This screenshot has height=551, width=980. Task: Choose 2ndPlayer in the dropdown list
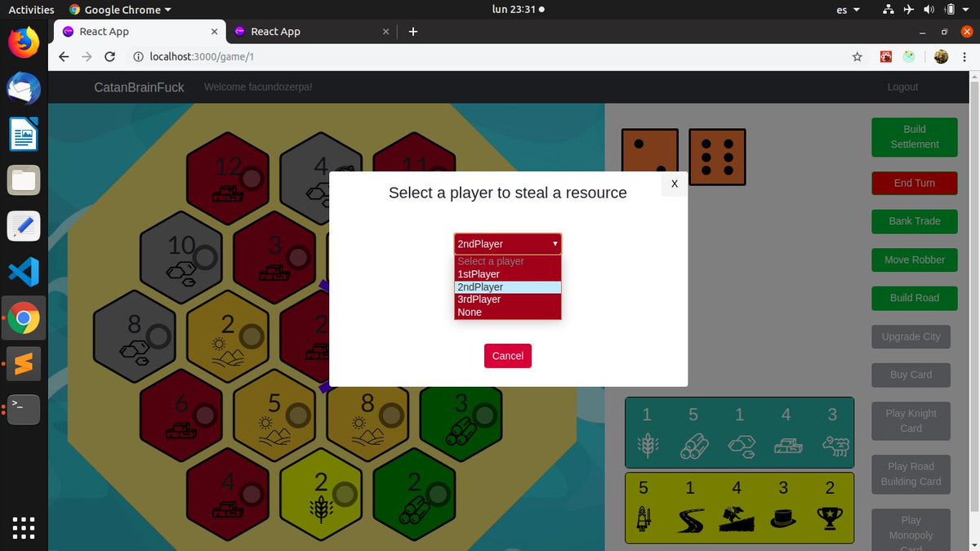508,287
